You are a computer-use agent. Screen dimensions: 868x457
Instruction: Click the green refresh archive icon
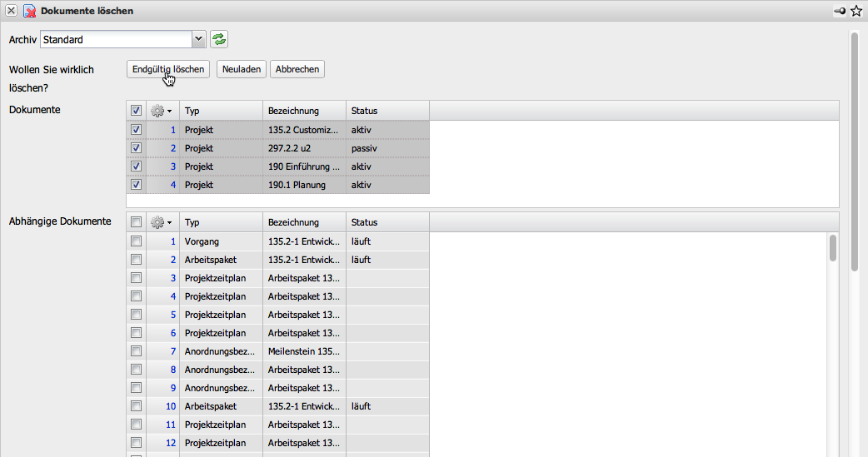click(x=219, y=39)
